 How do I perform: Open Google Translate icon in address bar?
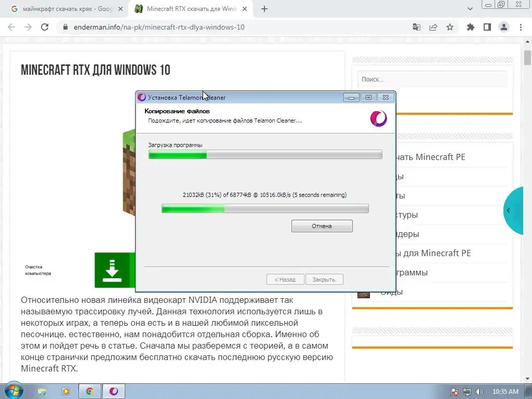416,27
